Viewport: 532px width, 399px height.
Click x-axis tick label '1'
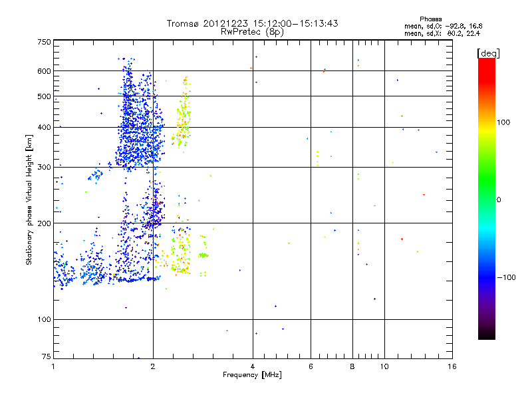pyautogui.click(x=53, y=366)
